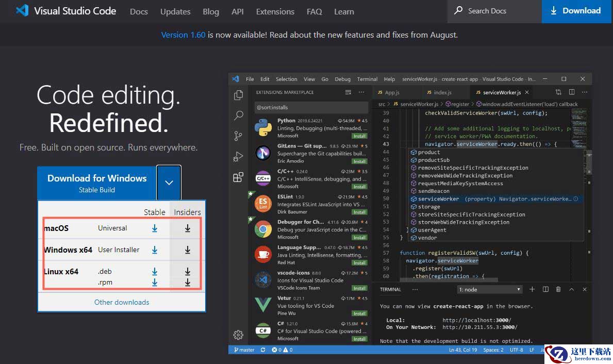The image size is (613, 364).
Task: Click Spaces: 2 in status bar
Action: [x=493, y=350]
